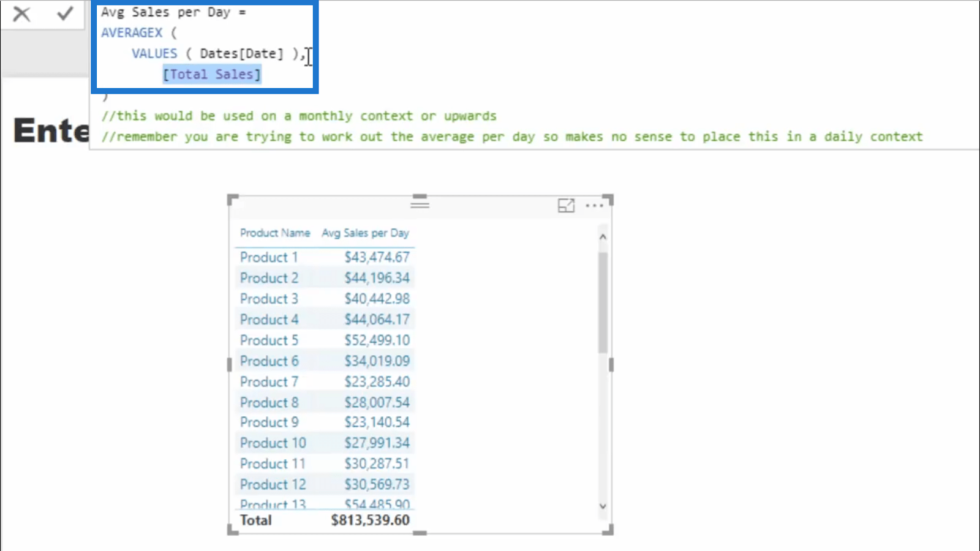The image size is (980, 551).
Task: Click right-middle resize handle of table visual
Action: pyautogui.click(x=611, y=365)
